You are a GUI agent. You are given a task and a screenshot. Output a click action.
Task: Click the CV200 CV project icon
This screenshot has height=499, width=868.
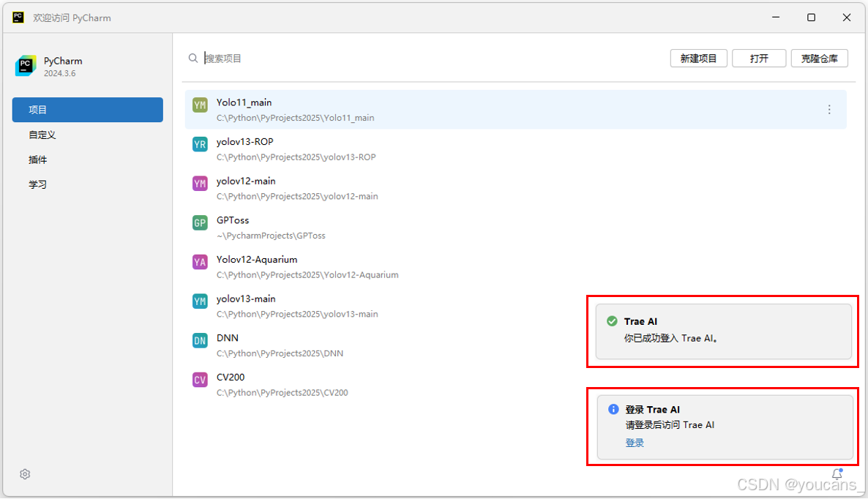click(x=200, y=380)
